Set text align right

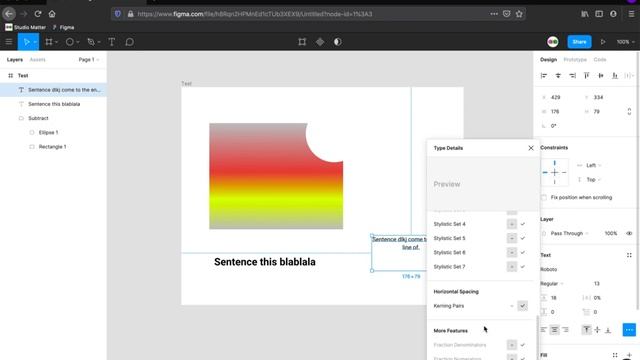pyautogui.click(x=565, y=330)
